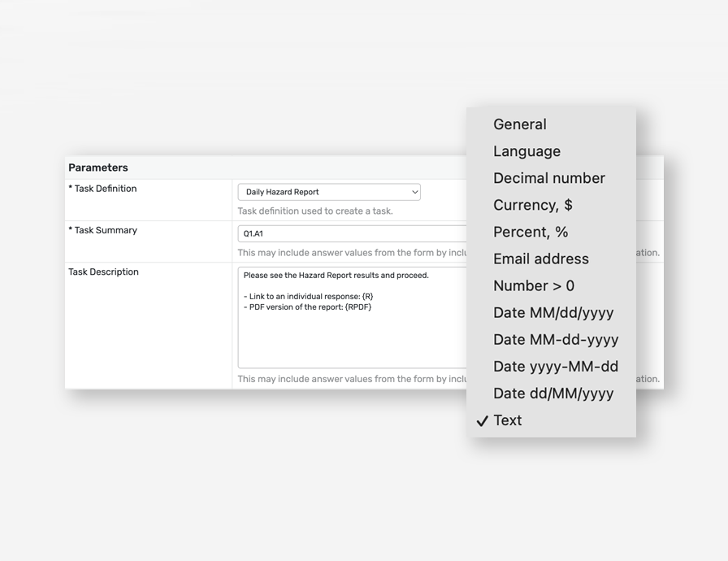Click the Task Description field label
Screen dimensions: 728x561
point(106,272)
